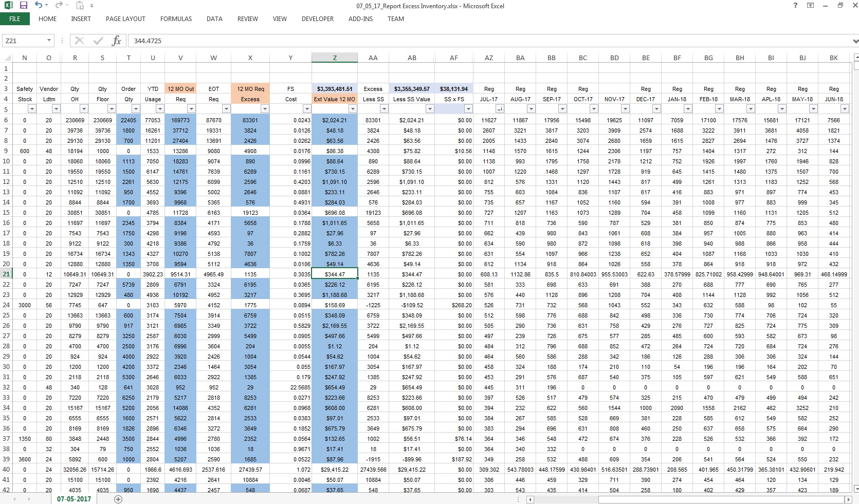The image size is (859, 504).
Task: Click cell $29,415.22 in column Z
Action: click(x=335, y=469)
